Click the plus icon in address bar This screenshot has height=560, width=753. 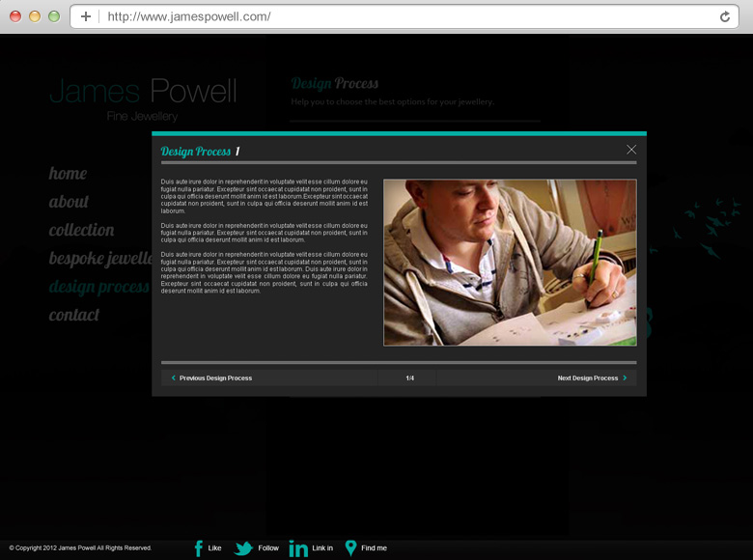click(86, 16)
